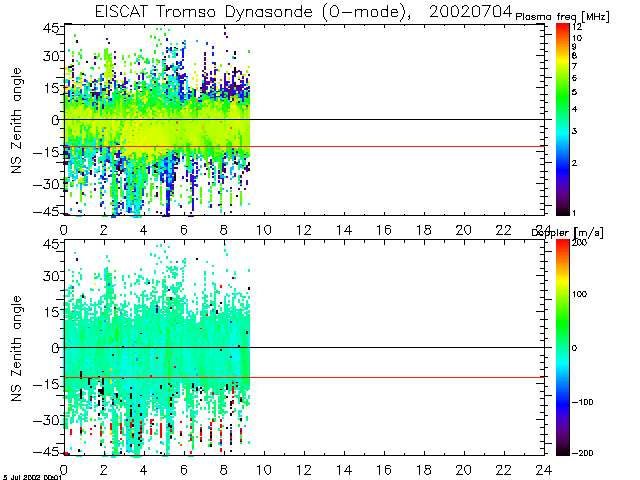640x480 pixels.
Task: Click "NS Zenith angle" label of plasma frequency plot
Action: (16, 121)
